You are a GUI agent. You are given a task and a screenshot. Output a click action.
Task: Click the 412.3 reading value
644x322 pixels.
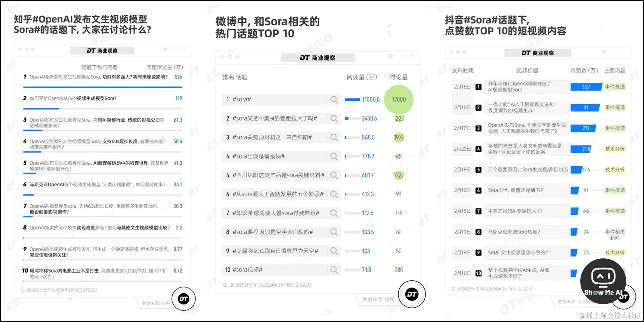[368, 194]
